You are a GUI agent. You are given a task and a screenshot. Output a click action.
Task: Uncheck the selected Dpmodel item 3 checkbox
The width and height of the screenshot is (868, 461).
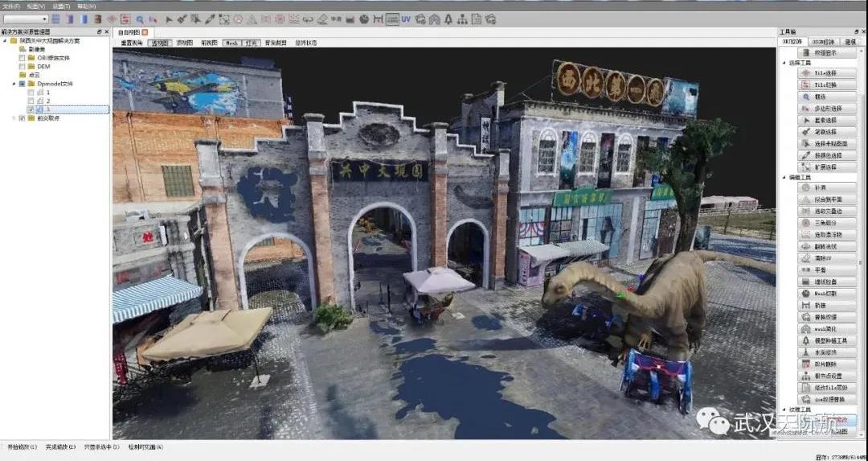click(x=31, y=109)
